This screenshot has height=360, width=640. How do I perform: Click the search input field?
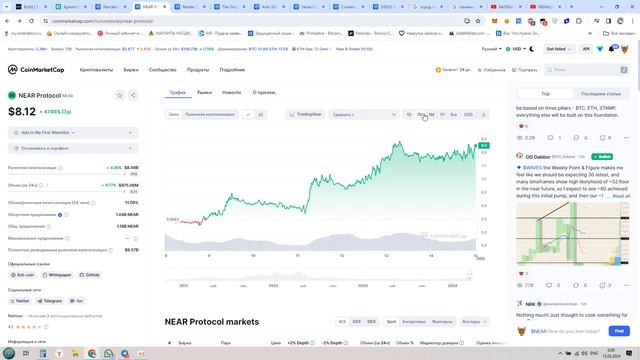[587, 70]
